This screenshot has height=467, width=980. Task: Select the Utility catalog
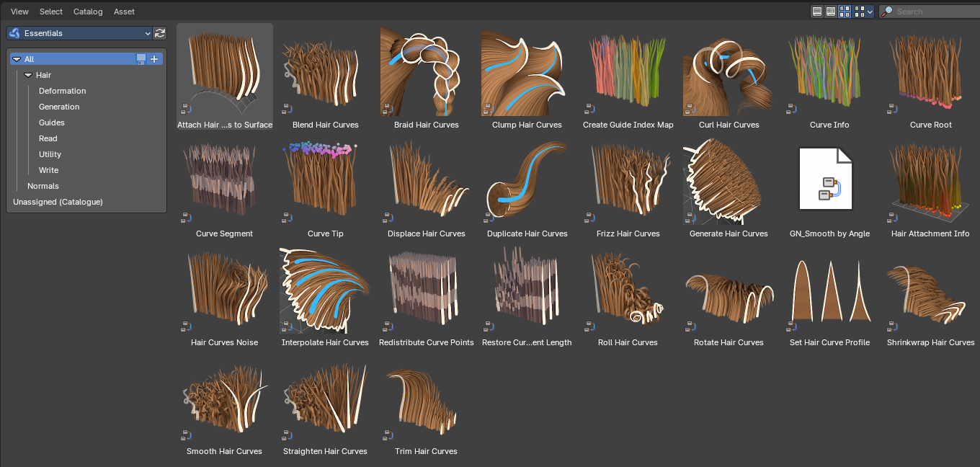coord(50,154)
